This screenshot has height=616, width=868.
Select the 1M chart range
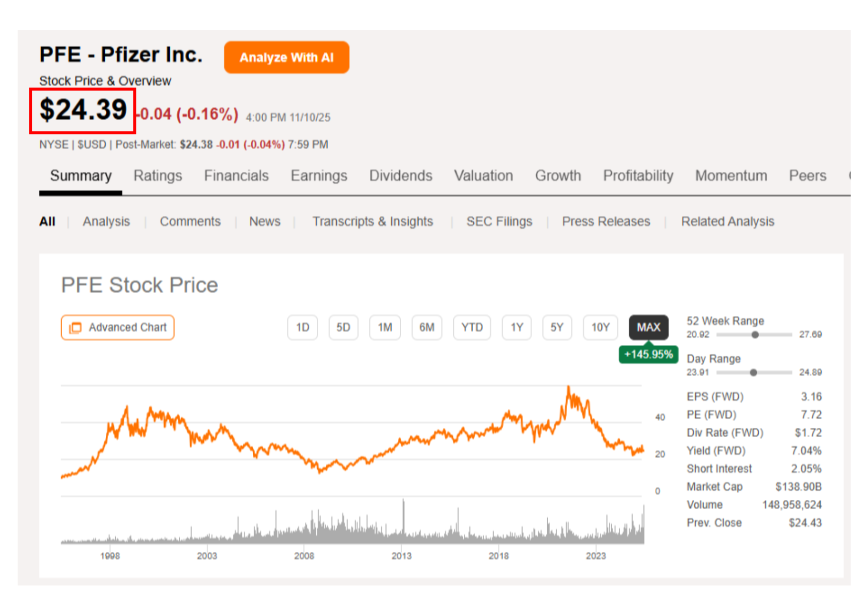click(385, 327)
